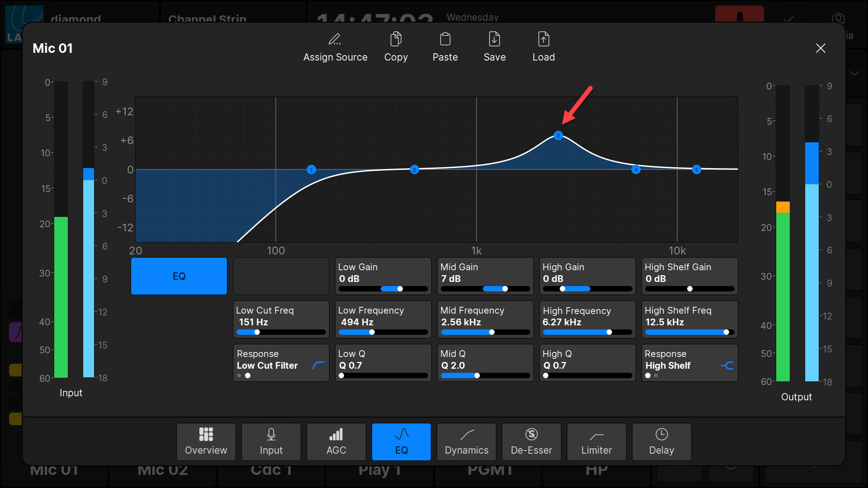Switch the Low Cut Filter response type
Image resolution: width=868 pixels, height=488 pixels.
[281, 363]
